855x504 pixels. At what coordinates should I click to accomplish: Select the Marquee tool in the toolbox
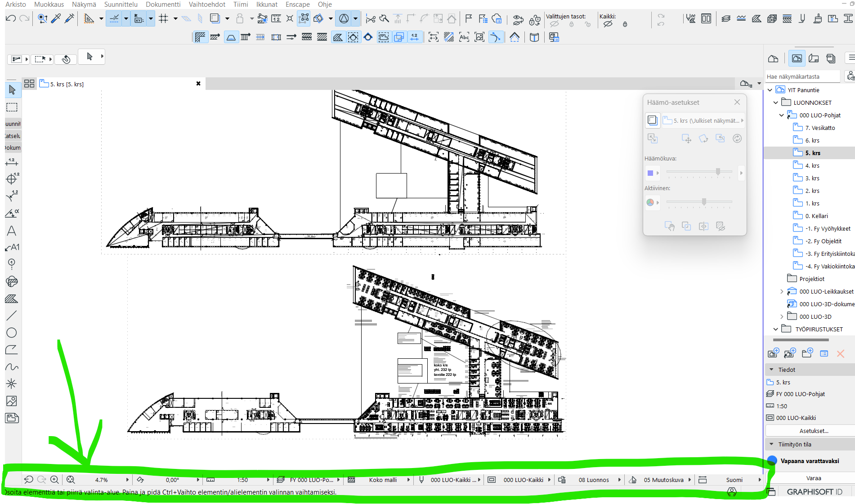[12, 107]
